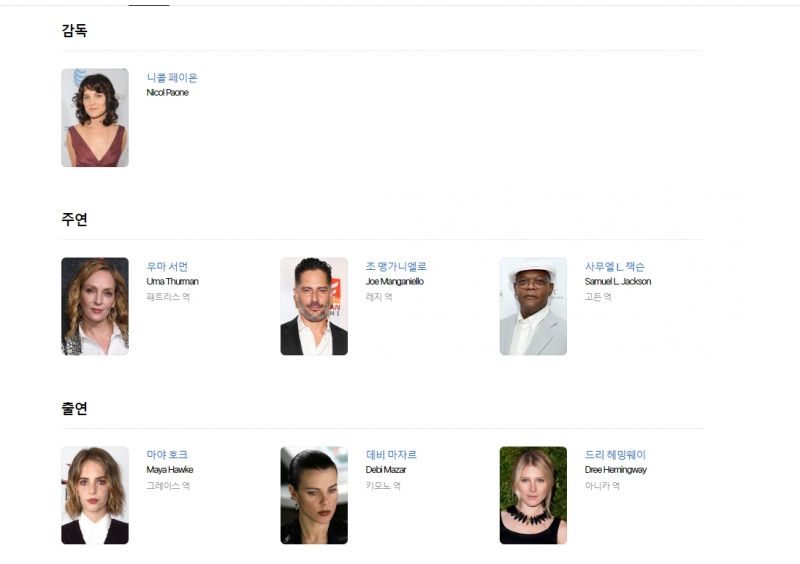
Task: Select the 데비 마자르 name link
Action: tap(391, 455)
